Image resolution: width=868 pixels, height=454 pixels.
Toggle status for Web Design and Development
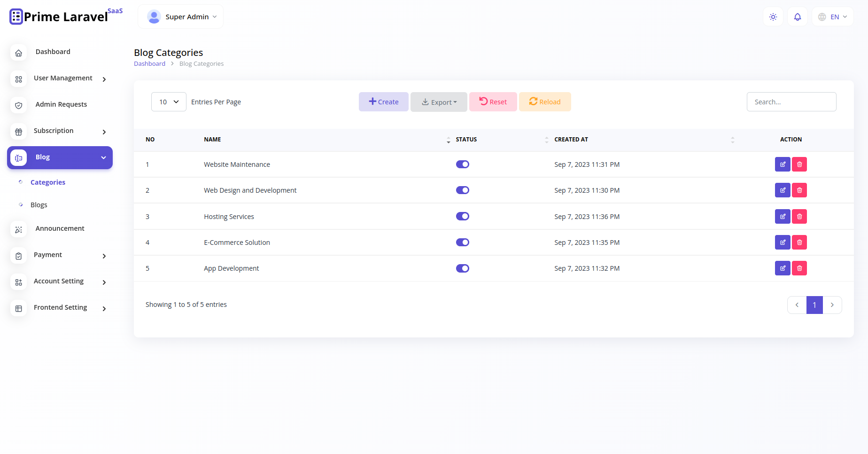pos(463,190)
